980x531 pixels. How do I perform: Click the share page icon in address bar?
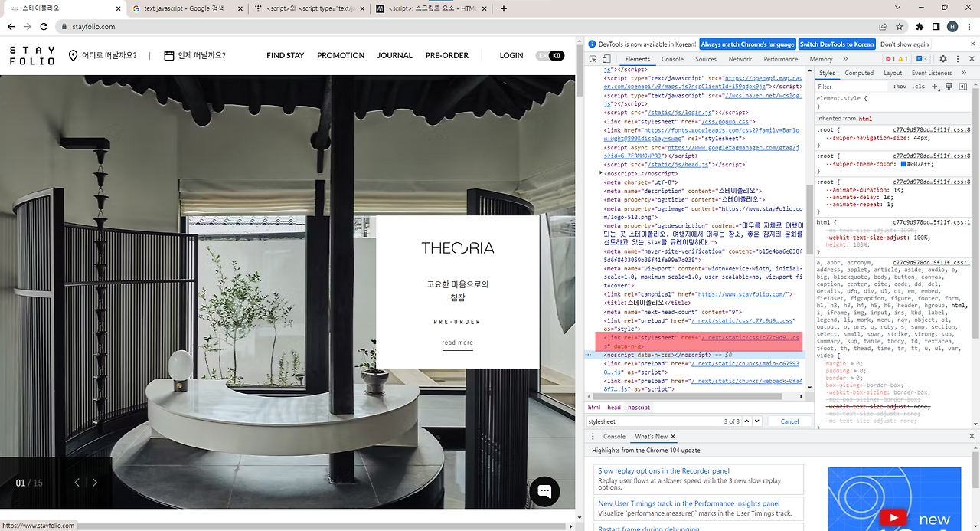point(883,26)
